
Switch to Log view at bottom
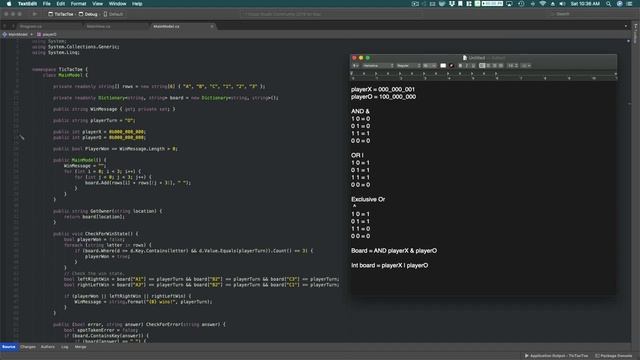coord(64,347)
